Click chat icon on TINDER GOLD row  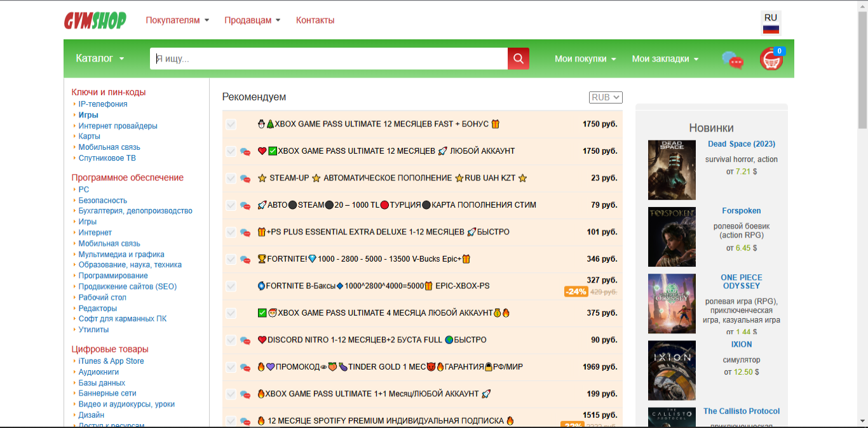pyautogui.click(x=245, y=368)
